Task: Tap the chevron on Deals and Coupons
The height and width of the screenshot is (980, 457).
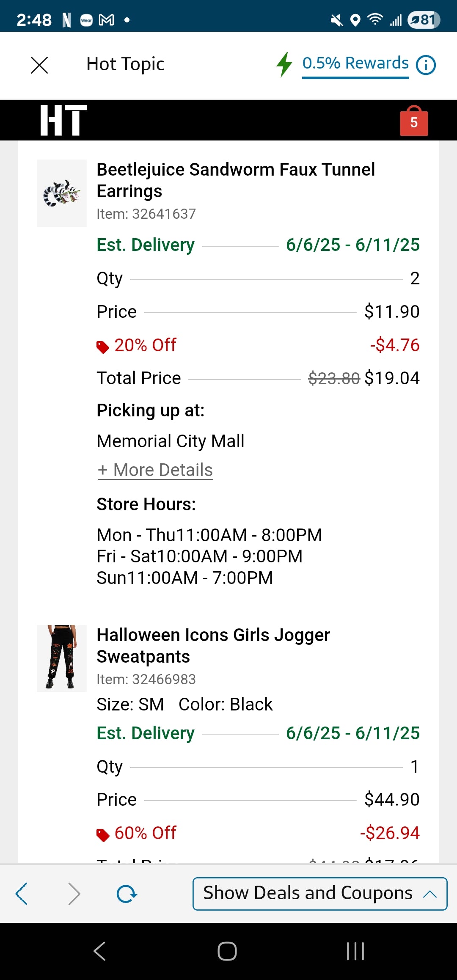Action: (430, 894)
